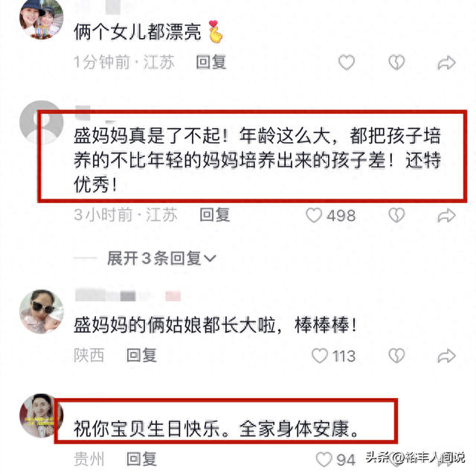Reply to the 贵州 comment
Screen dimensions: 476x474
(x=141, y=459)
